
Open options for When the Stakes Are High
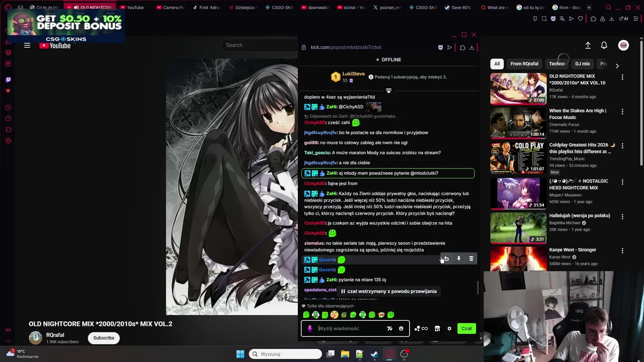click(x=622, y=112)
